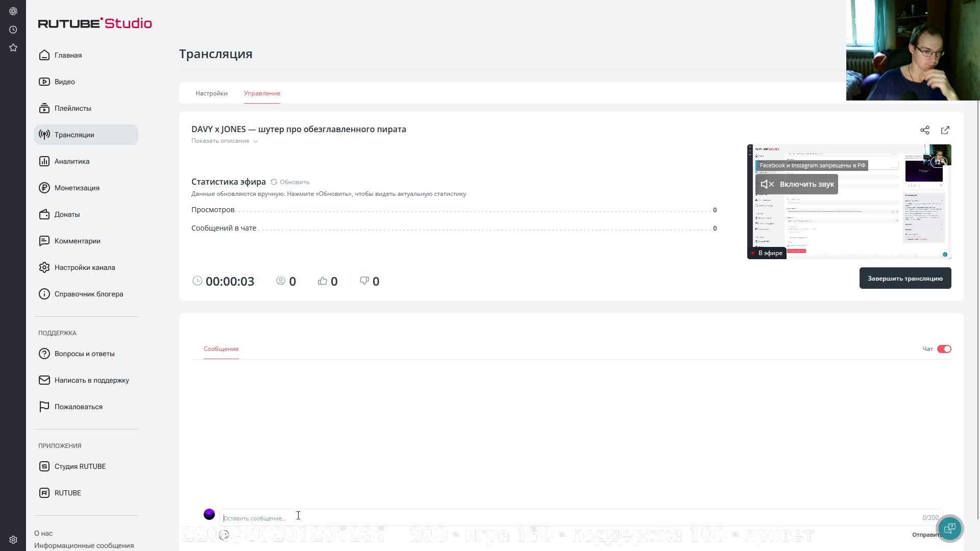Go to Донаты wallet section
Image resolution: width=980 pixels, height=551 pixels.
tap(67, 214)
